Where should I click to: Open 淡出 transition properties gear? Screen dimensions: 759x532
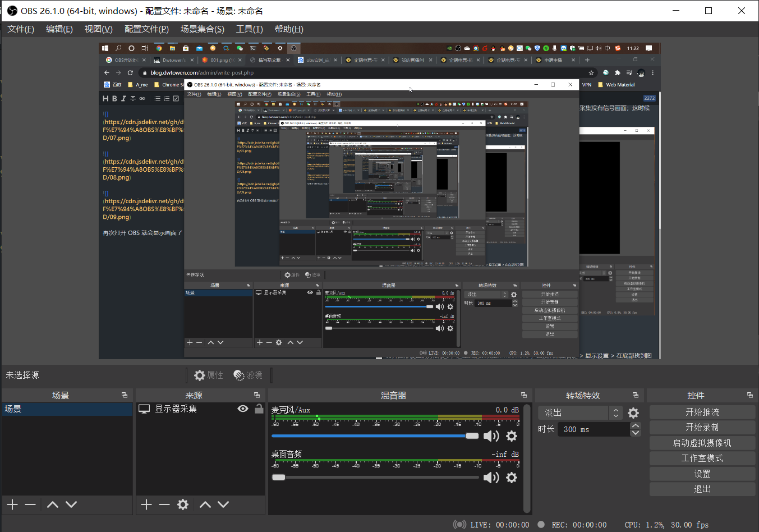[633, 413]
